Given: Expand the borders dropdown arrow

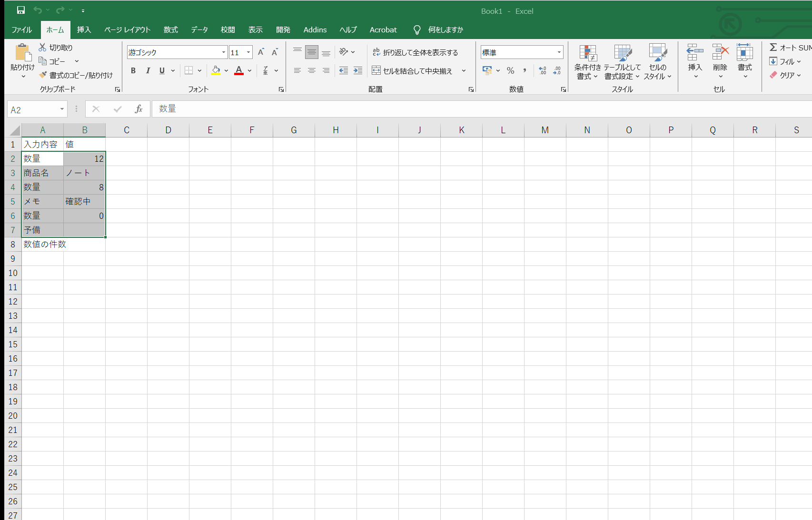Looking at the screenshot, I should click(x=199, y=70).
